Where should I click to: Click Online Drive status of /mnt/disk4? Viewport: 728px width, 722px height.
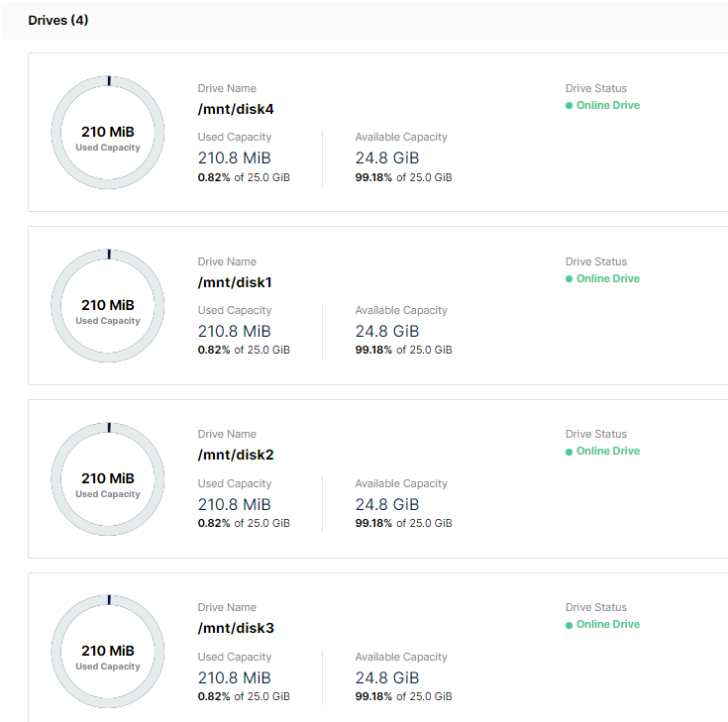608,105
